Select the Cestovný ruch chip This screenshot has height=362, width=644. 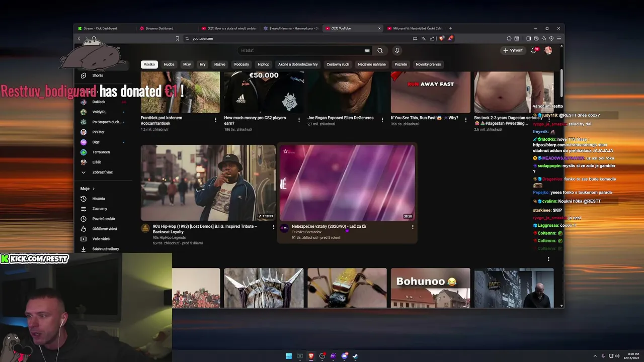(x=338, y=64)
